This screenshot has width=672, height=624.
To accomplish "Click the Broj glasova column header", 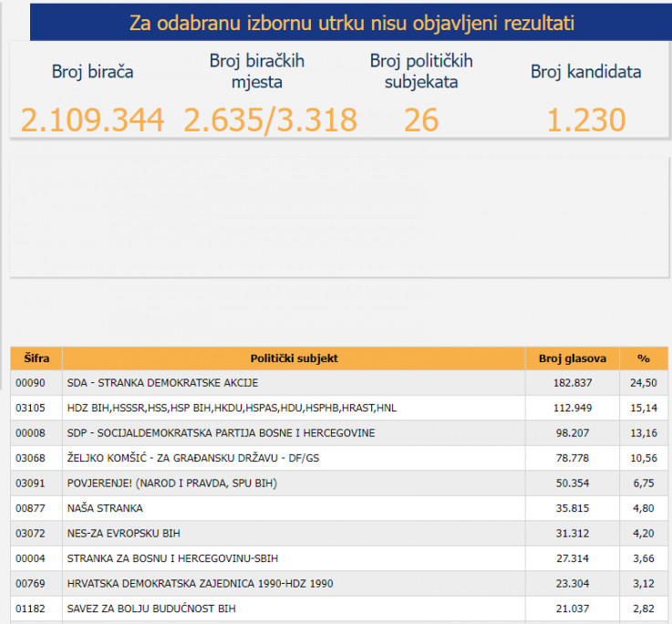I will point(572,359).
